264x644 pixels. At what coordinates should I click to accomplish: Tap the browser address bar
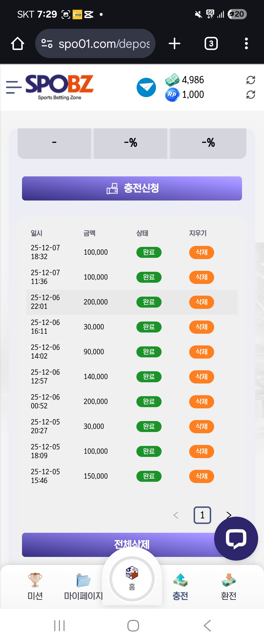[x=100, y=43]
